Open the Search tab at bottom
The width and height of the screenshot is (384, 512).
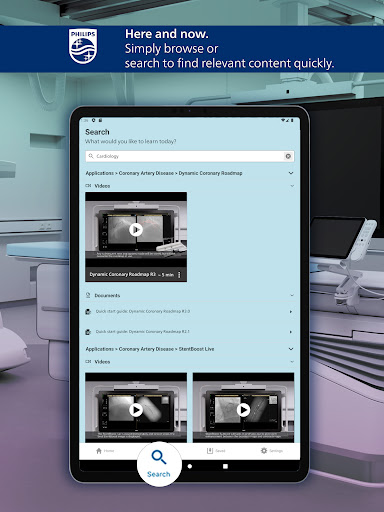click(159, 464)
